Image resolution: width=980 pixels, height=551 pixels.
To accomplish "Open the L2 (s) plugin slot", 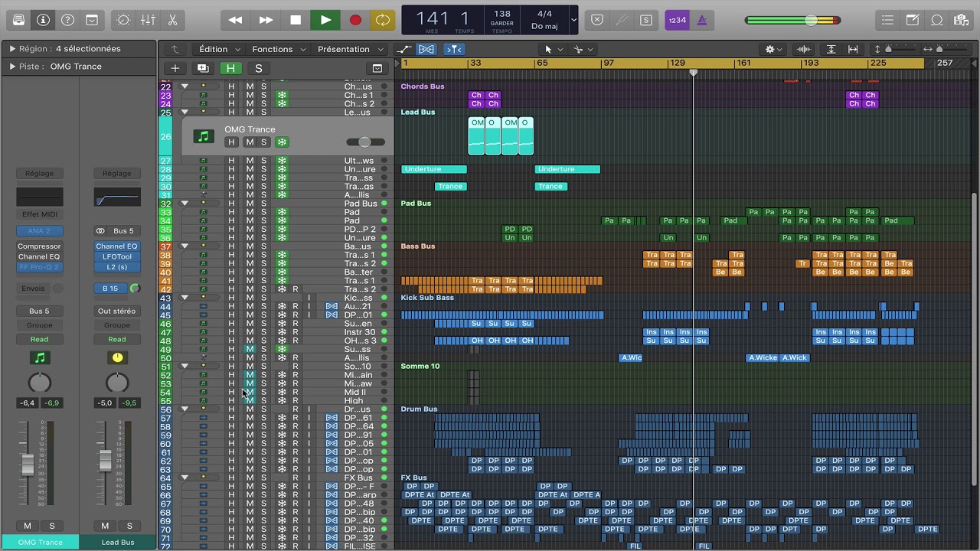I will [x=117, y=267].
